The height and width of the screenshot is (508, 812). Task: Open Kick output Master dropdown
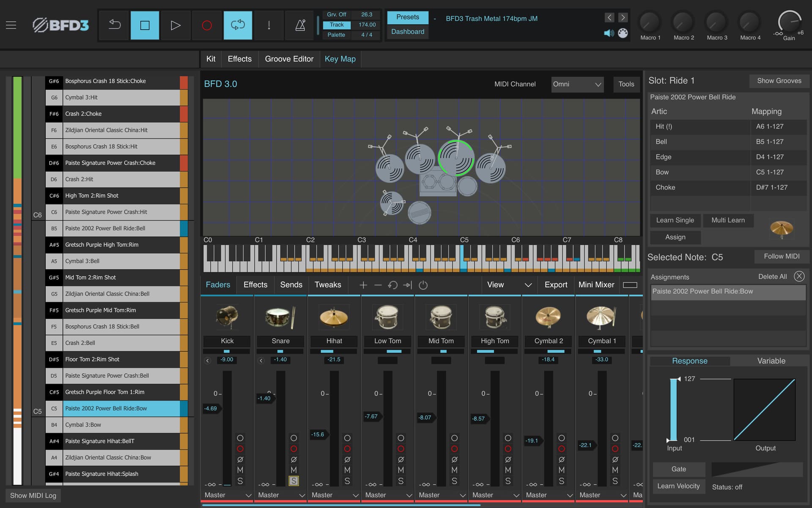227,495
